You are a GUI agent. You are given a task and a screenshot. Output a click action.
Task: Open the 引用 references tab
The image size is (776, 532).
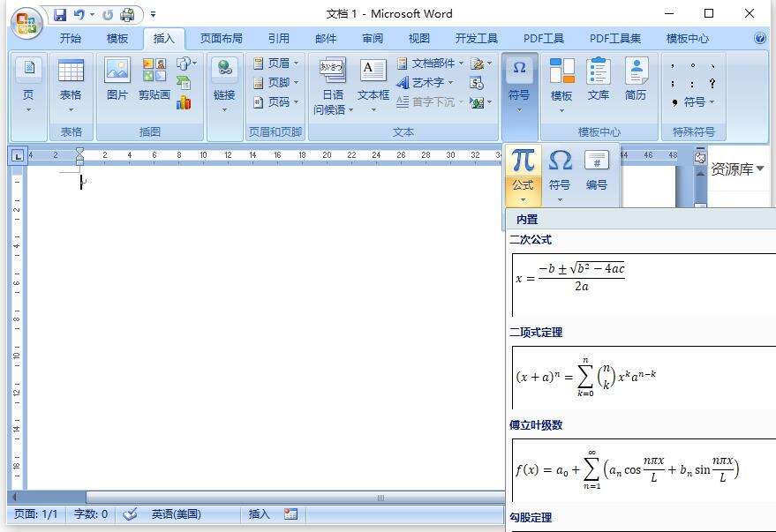click(279, 39)
